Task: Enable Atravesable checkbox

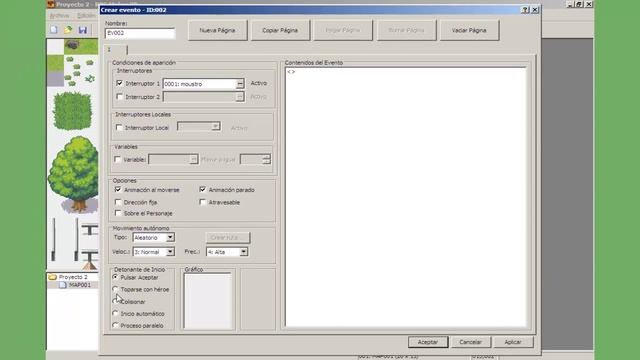Action: point(202,202)
